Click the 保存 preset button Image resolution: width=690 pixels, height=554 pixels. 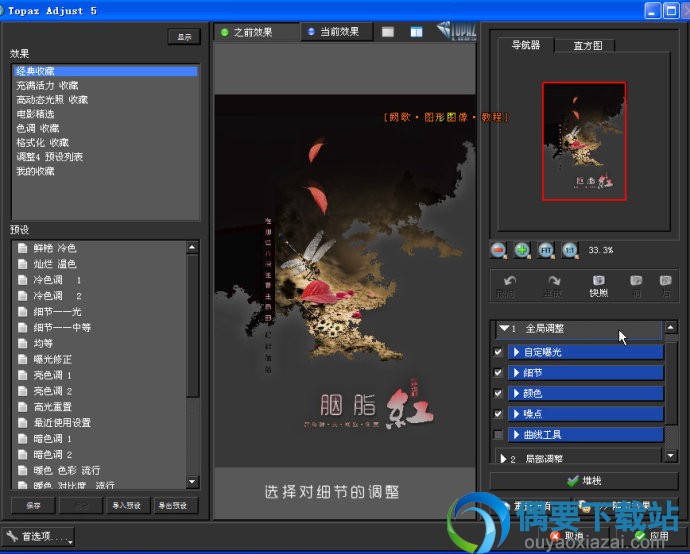click(x=33, y=506)
